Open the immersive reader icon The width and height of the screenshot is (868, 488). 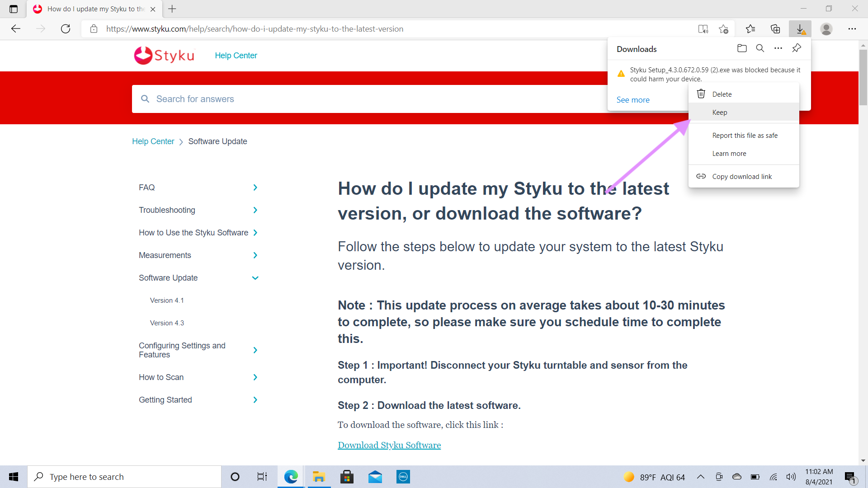coord(703,29)
